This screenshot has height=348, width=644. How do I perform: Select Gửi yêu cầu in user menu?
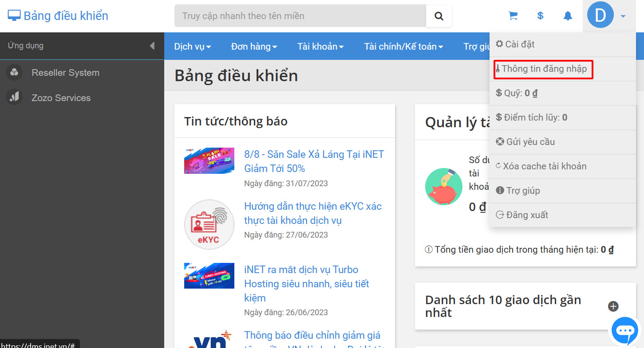(562, 142)
